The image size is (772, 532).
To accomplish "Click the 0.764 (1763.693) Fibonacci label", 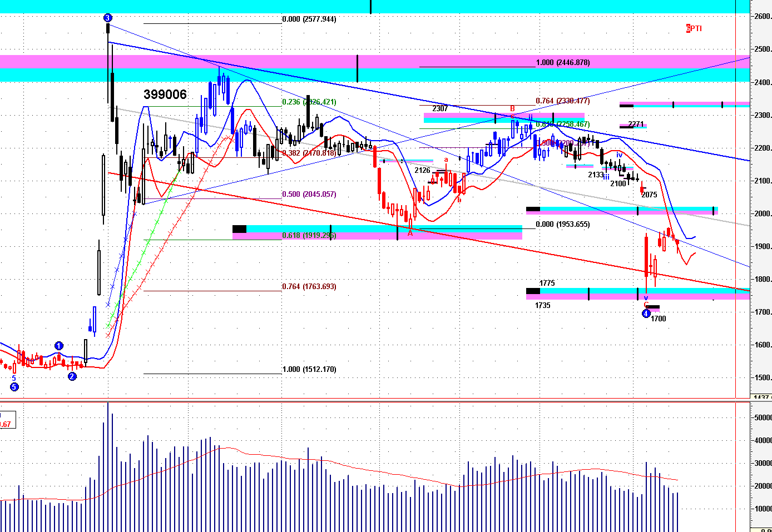I will point(309,286).
